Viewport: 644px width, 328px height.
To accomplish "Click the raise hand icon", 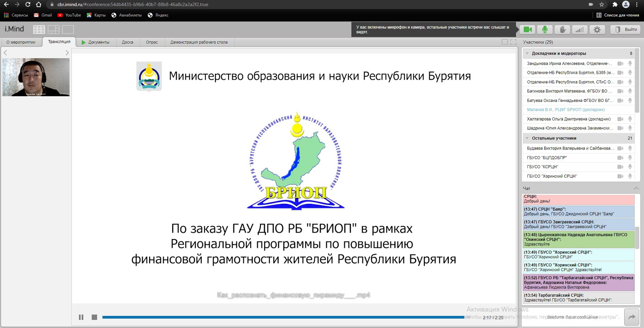I will pos(562,30).
